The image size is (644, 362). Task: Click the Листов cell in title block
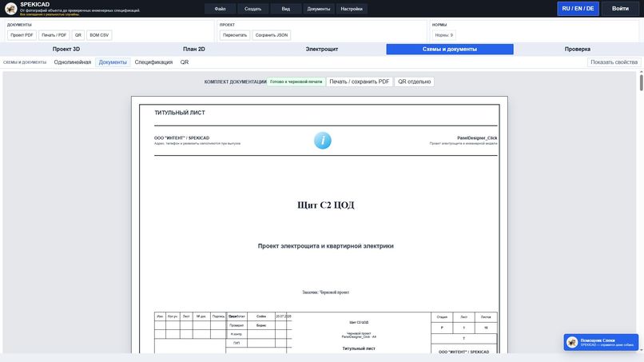click(x=486, y=316)
